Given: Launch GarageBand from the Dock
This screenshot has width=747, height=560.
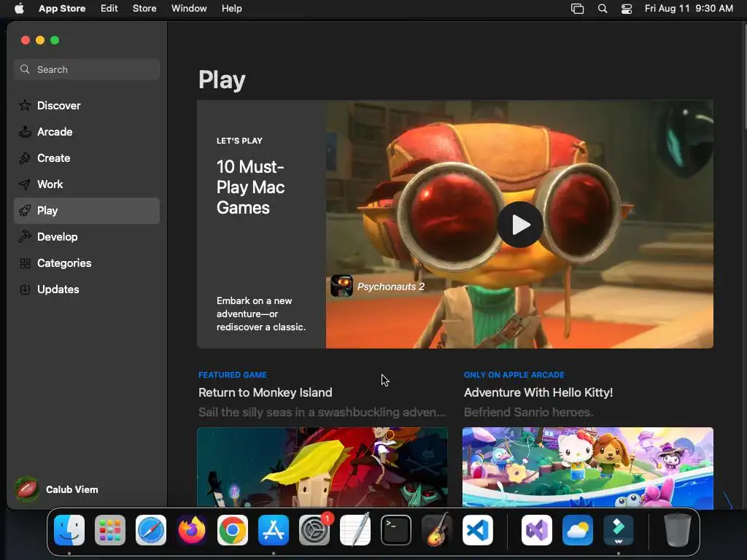Looking at the screenshot, I should point(437,530).
